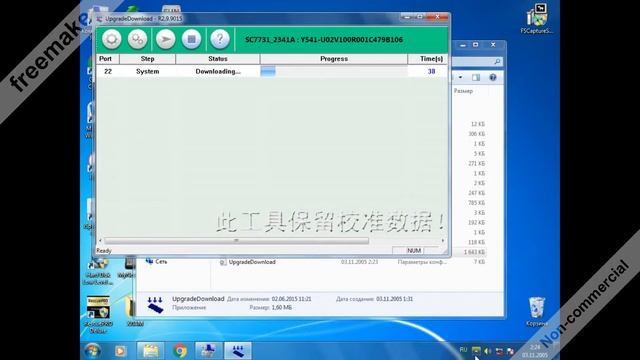Viewport: 640px width, 360px height.
Task: Click the 12 КБ size entry
Action: pyautogui.click(x=478, y=124)
